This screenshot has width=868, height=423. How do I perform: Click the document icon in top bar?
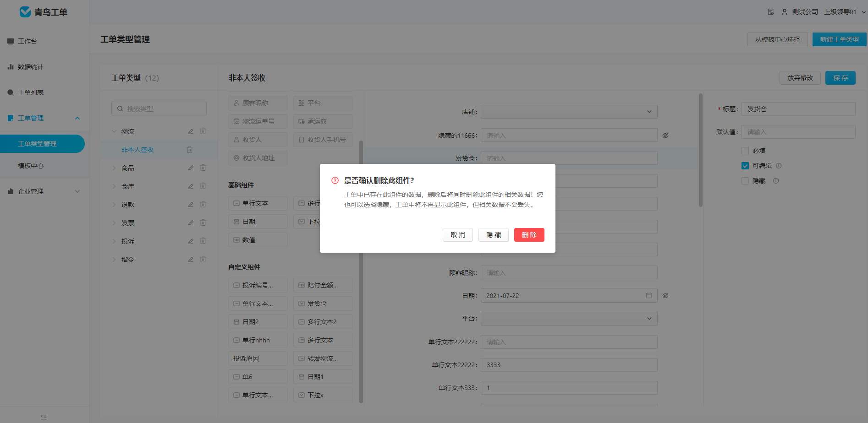[x=771, y=12]
